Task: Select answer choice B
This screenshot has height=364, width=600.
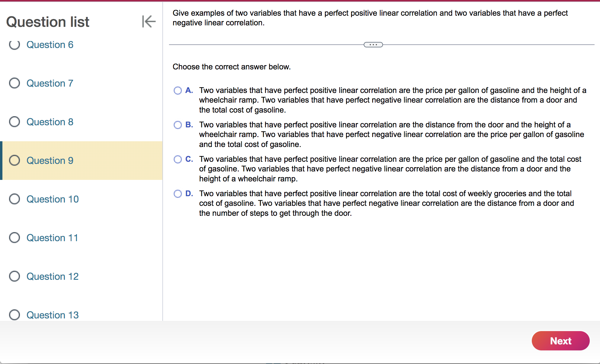Action: [177, 125]
